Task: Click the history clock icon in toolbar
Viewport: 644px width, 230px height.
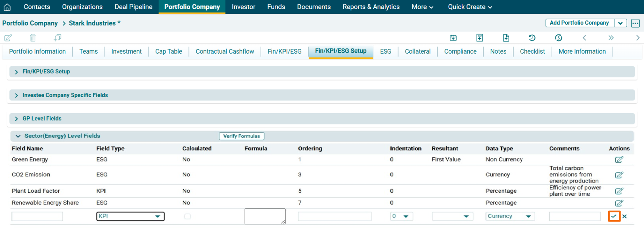Action: point(532,38)
